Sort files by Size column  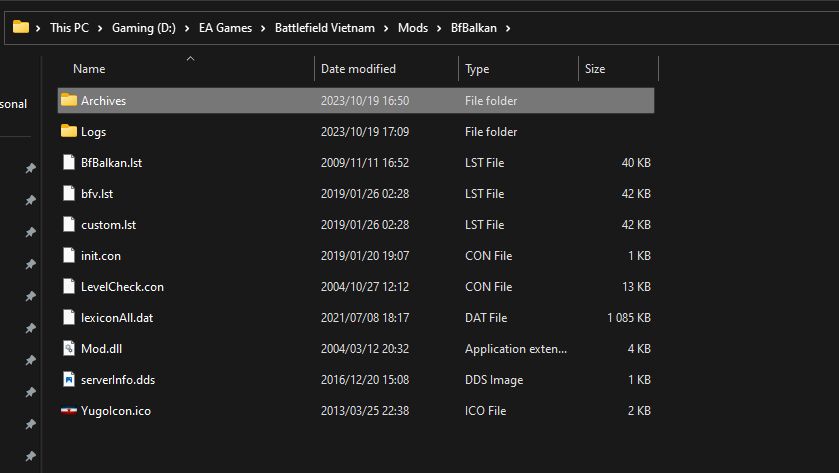tap(595, 69)
